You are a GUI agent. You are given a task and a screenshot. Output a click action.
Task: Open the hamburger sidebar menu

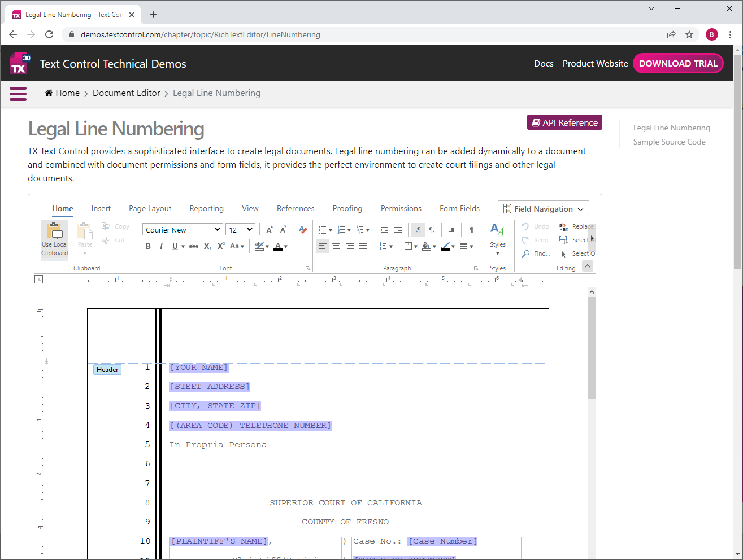(x=18, y=94)
